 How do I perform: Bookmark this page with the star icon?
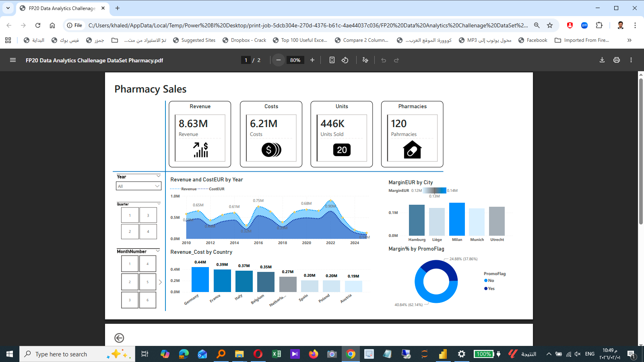[550, 25]
